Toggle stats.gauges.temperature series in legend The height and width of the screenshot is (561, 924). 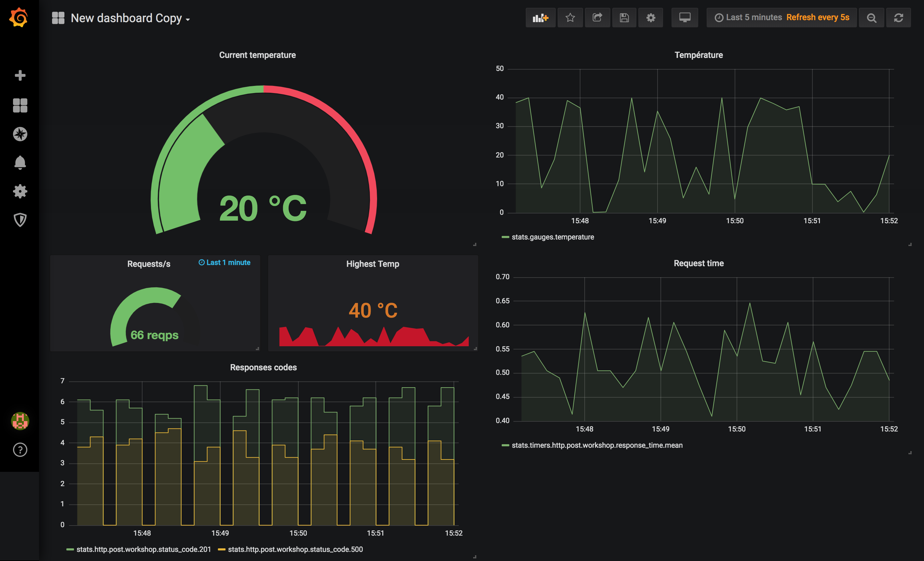coord(552,237)
